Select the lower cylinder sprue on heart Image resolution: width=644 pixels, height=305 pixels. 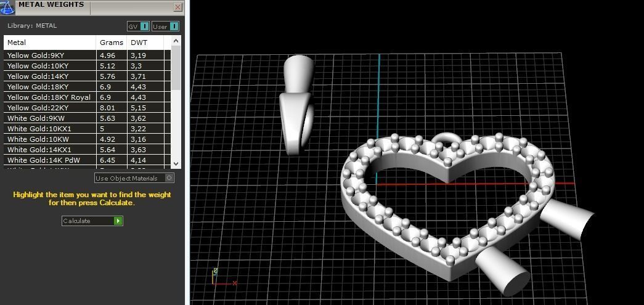pyautogui.click(x=503, y=271)
